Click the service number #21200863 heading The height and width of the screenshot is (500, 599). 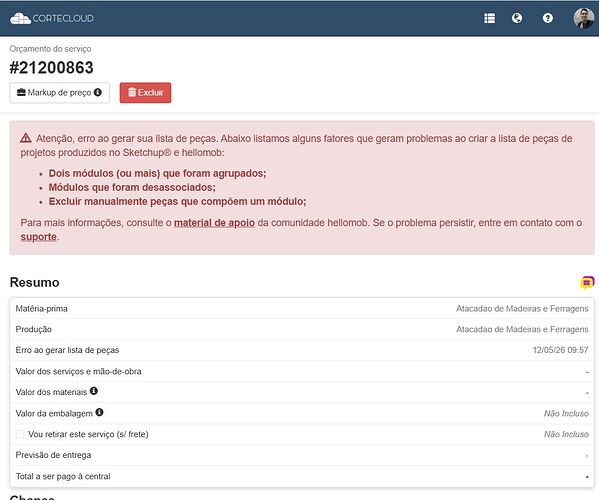pyautogui.click(x=52, y=68)
